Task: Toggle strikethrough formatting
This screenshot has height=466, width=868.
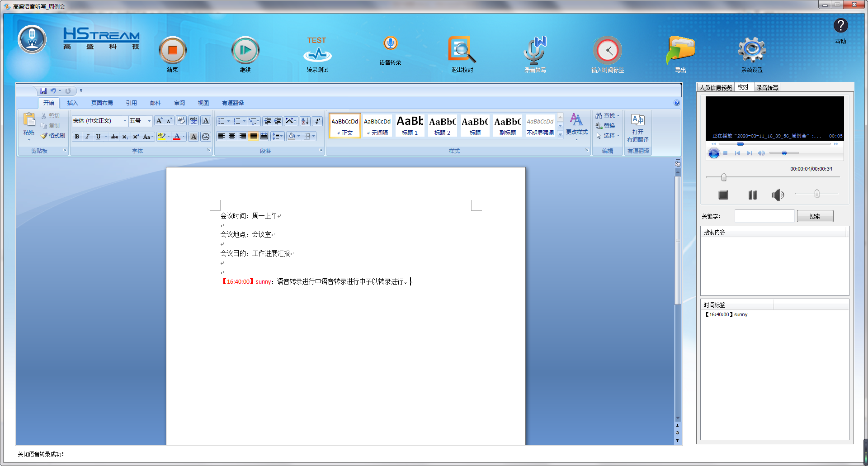Action: point(114,137)
